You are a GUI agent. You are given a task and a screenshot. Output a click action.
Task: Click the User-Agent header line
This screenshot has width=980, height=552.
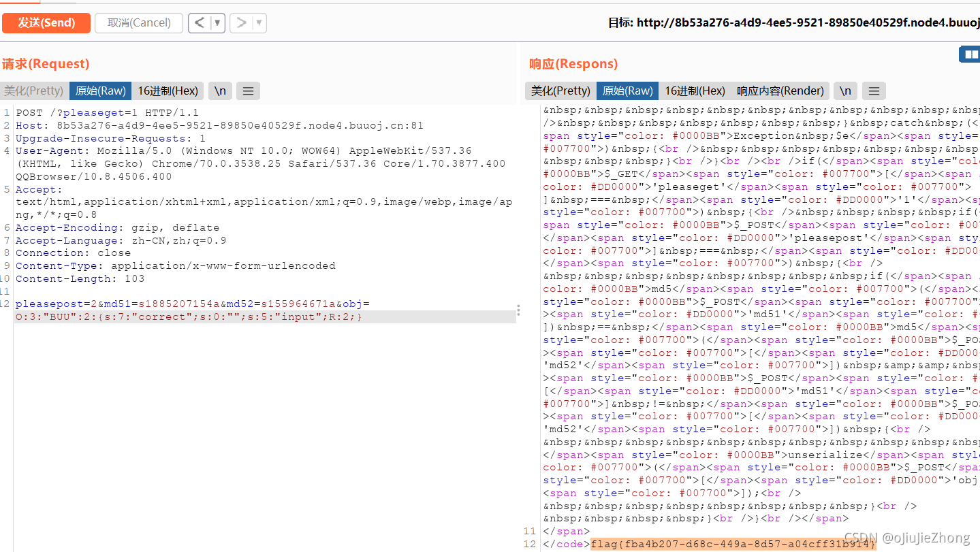(x=260, y=163)
